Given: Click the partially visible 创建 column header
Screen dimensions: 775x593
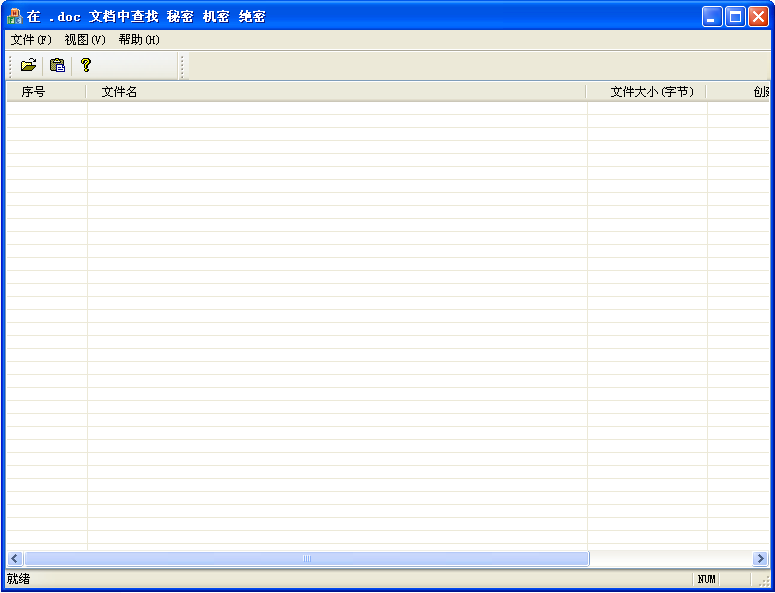Looking at the screenshot, I should click(x=738, y=92).
